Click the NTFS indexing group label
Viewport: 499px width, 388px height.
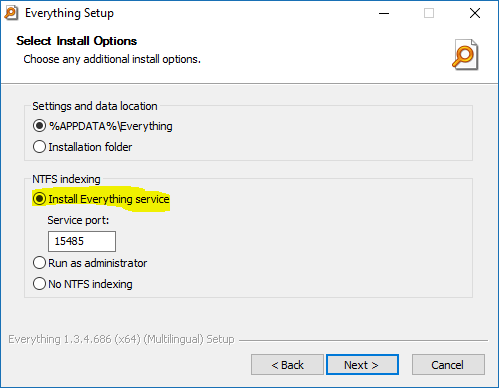point(66,179)
